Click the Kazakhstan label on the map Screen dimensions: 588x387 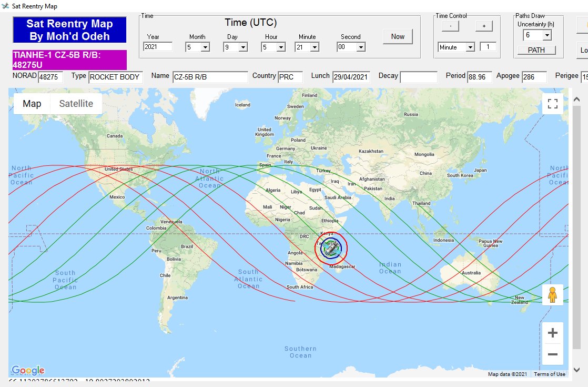tap(371, 151)
